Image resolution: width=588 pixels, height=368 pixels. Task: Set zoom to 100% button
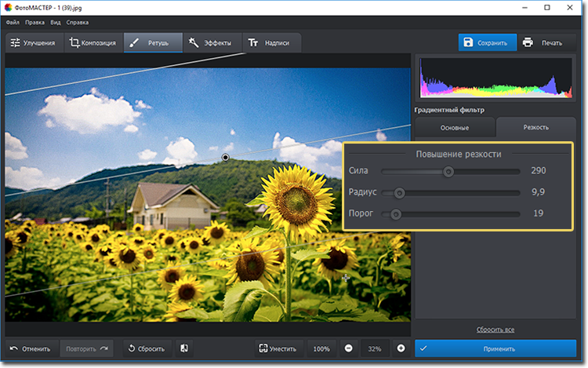321,348
